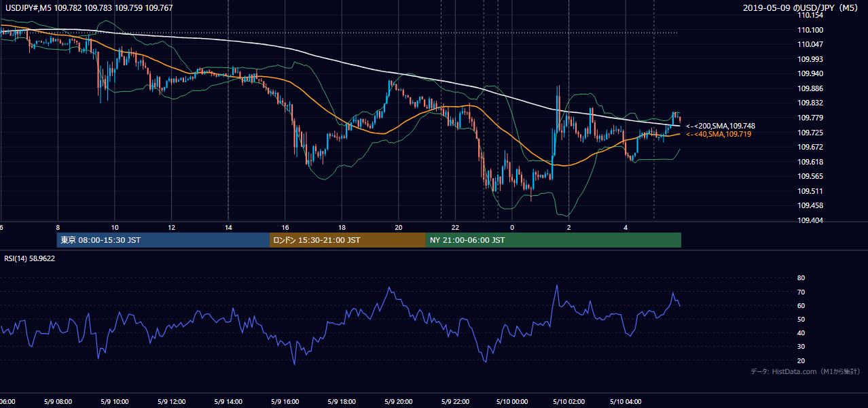Screen dimensions: 868x408
Task: Click hour tick 18 under the price chart
Action: pos(342,227)
